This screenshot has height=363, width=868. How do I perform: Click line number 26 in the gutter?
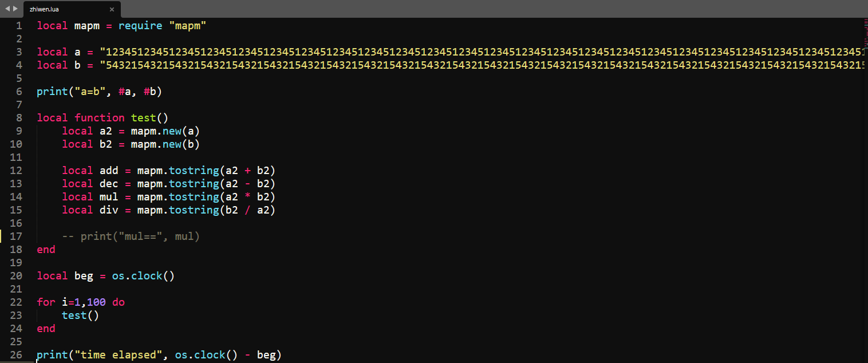coord(16,354)
